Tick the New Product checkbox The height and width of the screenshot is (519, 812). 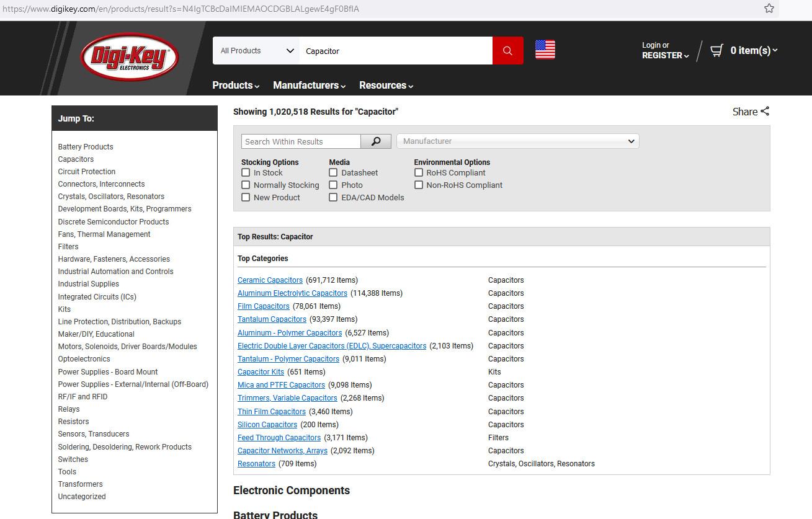[246, 197]
